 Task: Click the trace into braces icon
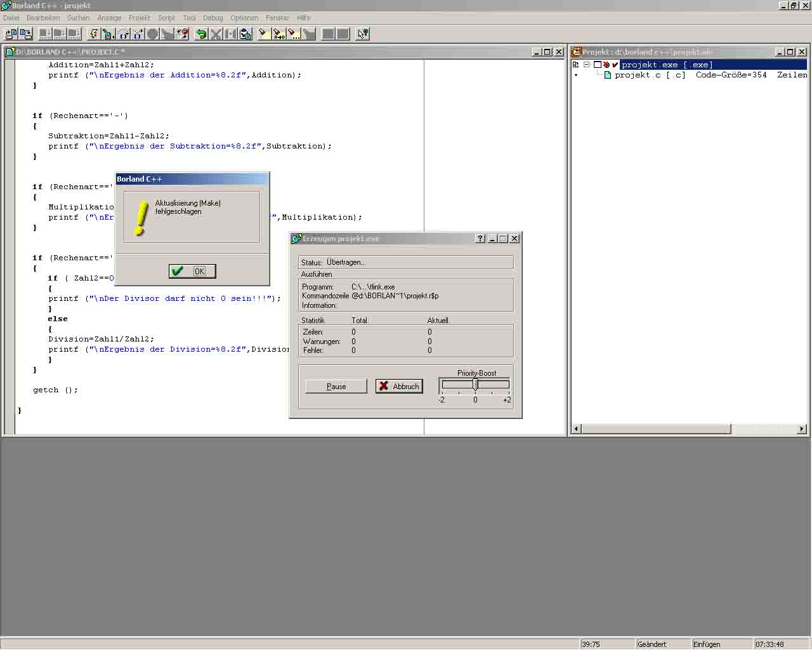point(137,34)
